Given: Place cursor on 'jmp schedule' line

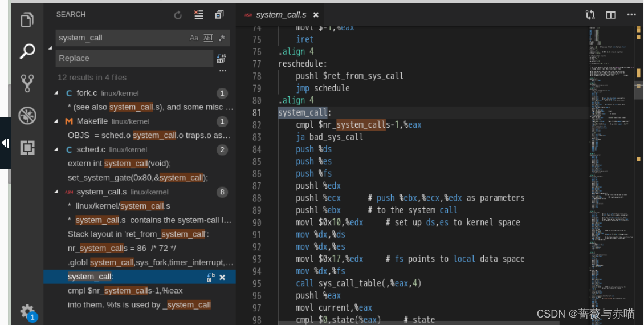Looking at the screenshot, I should point(323,88).
